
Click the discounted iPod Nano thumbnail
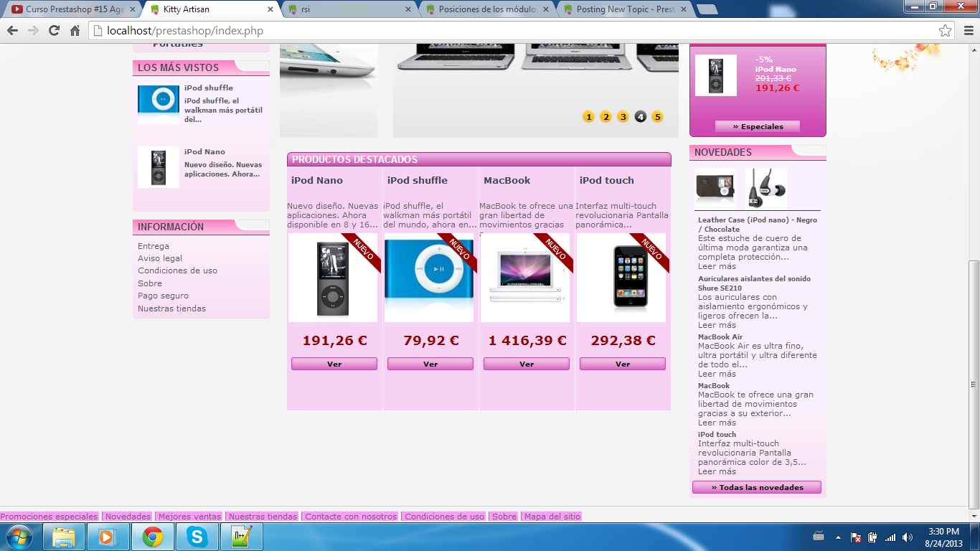click(716, 75)
